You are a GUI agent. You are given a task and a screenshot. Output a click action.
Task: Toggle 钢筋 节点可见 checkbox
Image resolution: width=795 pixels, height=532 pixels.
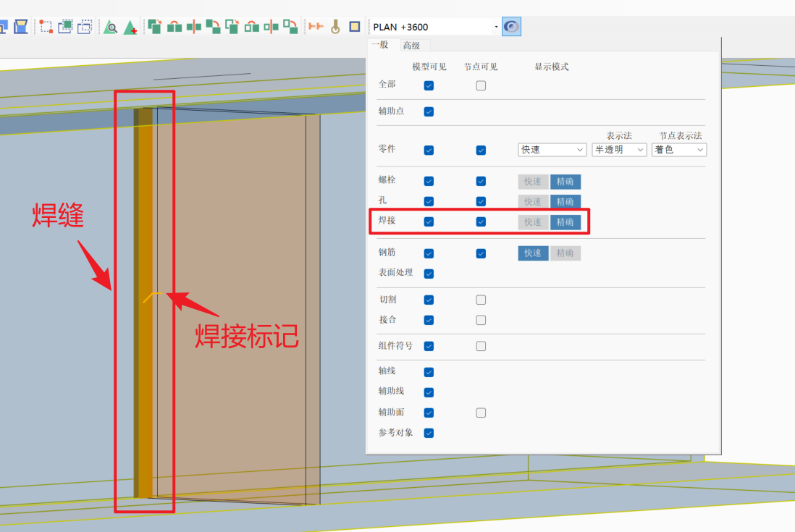[481, 253]
